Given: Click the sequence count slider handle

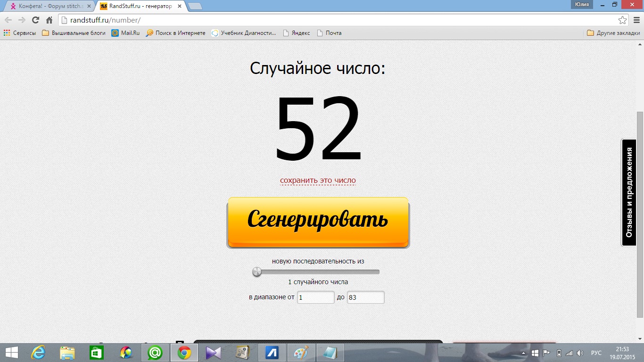Looking at the screenshot, I should [x=257, y=271].
